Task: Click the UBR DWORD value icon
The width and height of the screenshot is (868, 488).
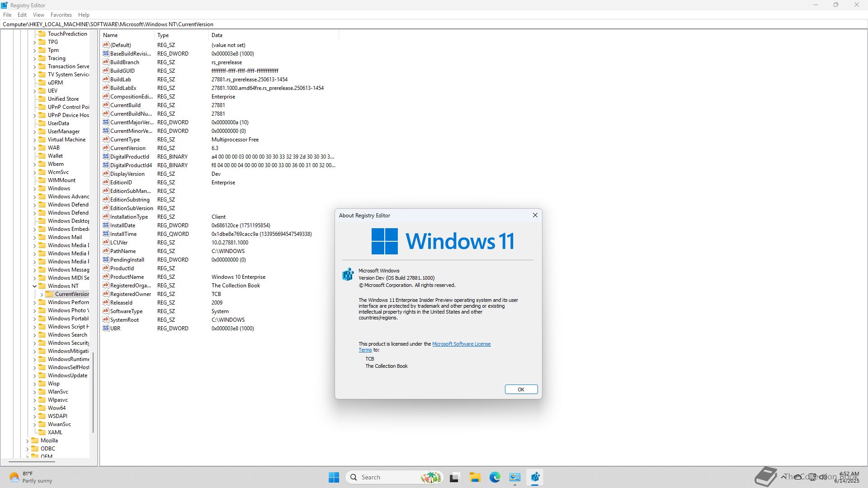Action: tap(106, 328)
